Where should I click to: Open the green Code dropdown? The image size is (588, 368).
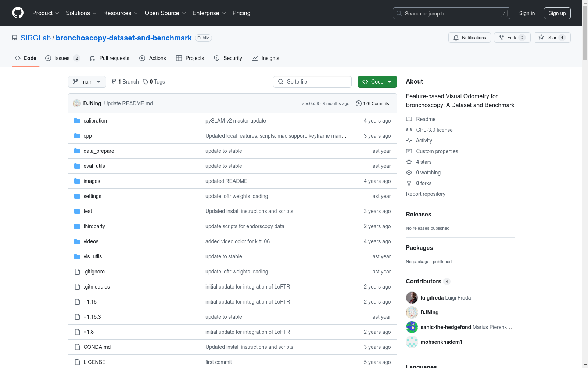point(377,82)
